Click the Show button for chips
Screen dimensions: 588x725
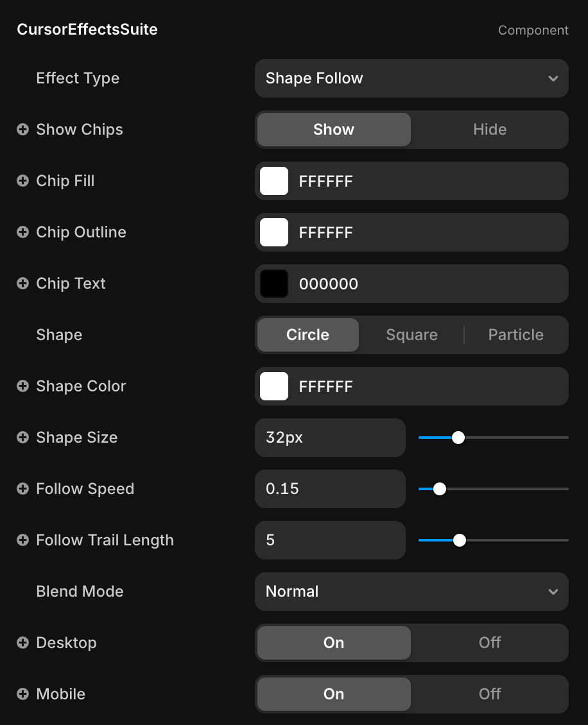(x=334, y=130)
